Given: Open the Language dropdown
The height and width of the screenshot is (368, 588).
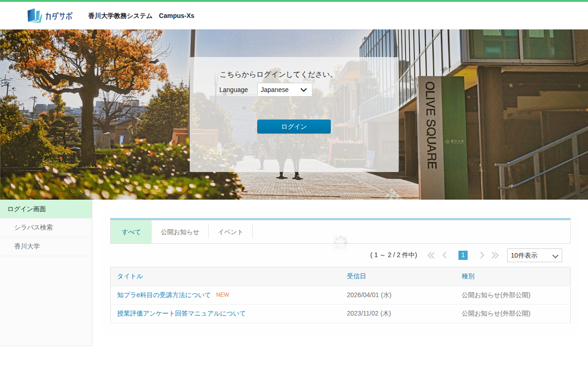Looking at the screenshot, I should click(284, 90).
